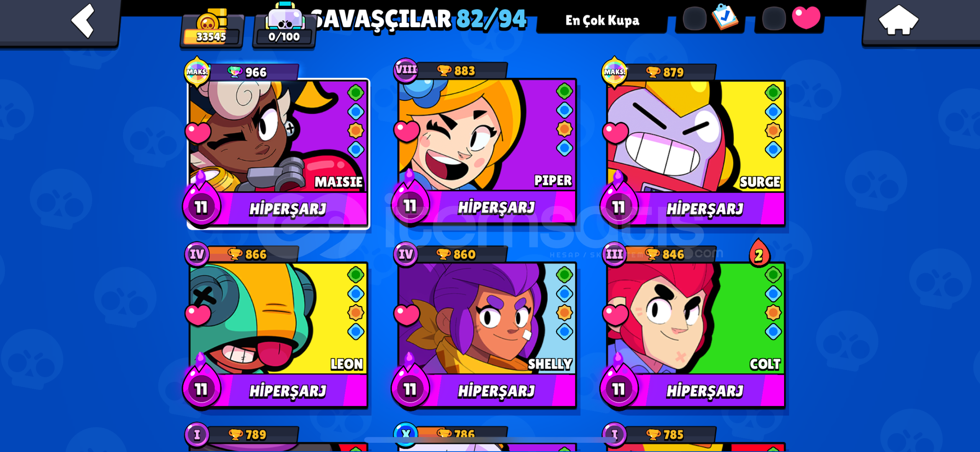Tap Maisie's MAKS rank badge
This screenshot has height=452, width=980.
[x=197, y=72]
